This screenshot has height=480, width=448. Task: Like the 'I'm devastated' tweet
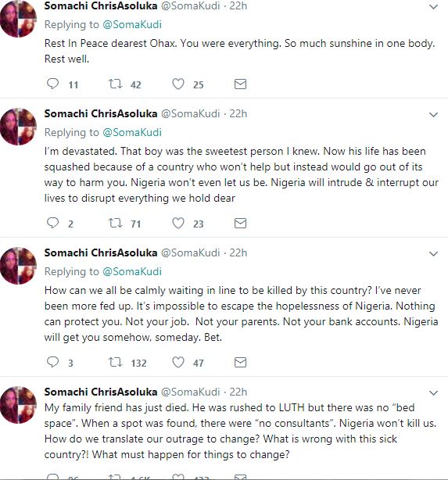(178, 223)
